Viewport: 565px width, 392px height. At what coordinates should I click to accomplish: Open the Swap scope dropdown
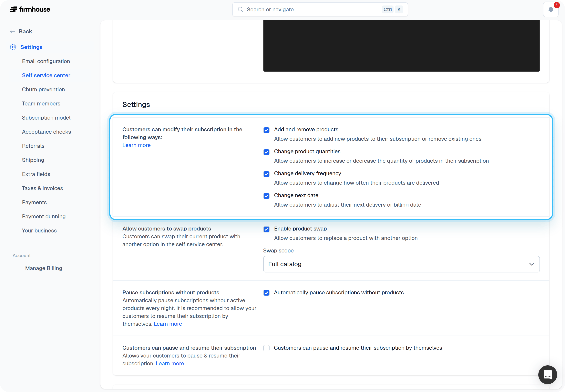click(401, 264)
